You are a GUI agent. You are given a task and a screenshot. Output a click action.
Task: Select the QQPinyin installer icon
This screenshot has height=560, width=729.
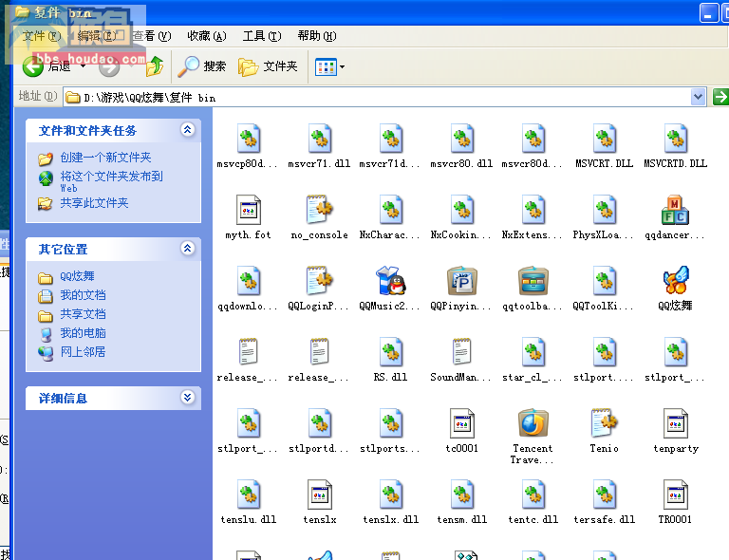[461, 281]
